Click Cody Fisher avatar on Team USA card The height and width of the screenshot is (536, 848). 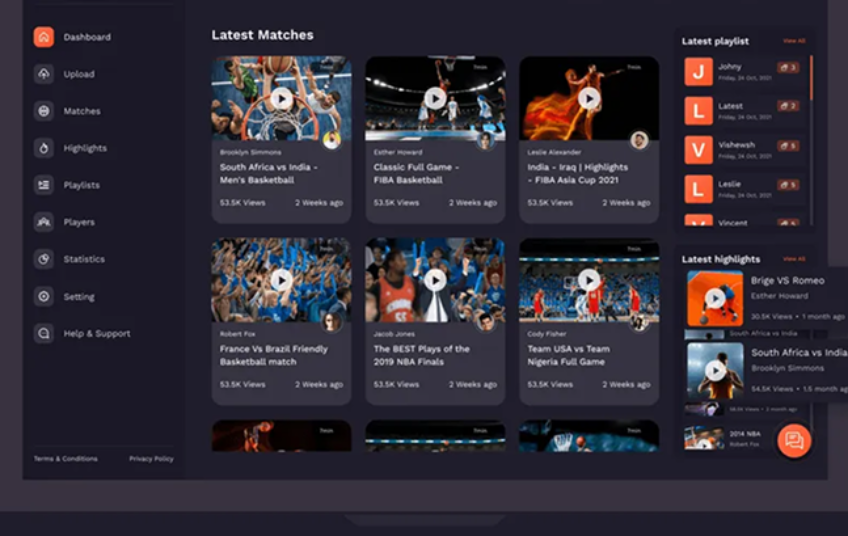[639, 323]
